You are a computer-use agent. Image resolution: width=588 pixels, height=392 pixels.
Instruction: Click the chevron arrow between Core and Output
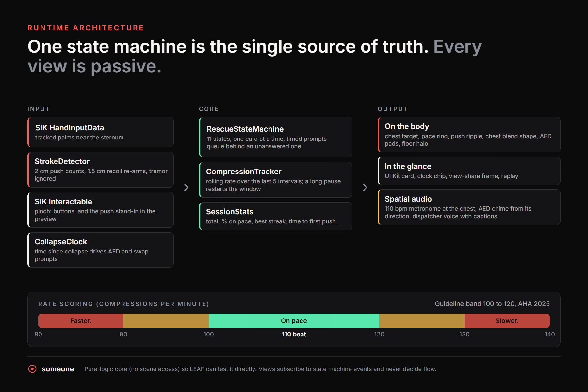click(365, 187)
